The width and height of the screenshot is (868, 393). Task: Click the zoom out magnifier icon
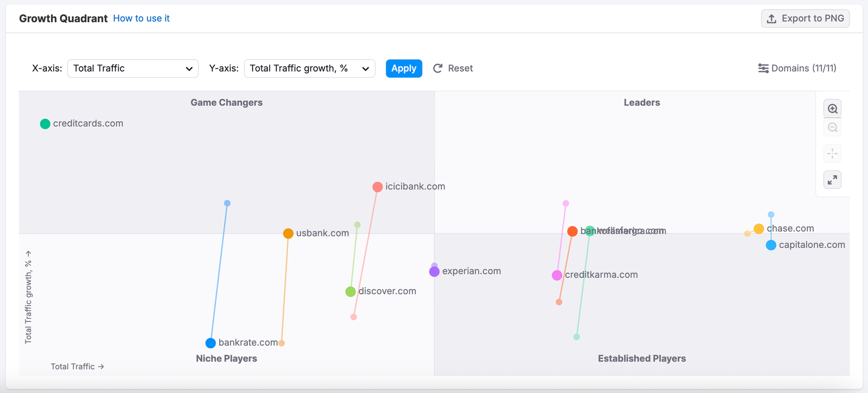click(x=833, y=128)
